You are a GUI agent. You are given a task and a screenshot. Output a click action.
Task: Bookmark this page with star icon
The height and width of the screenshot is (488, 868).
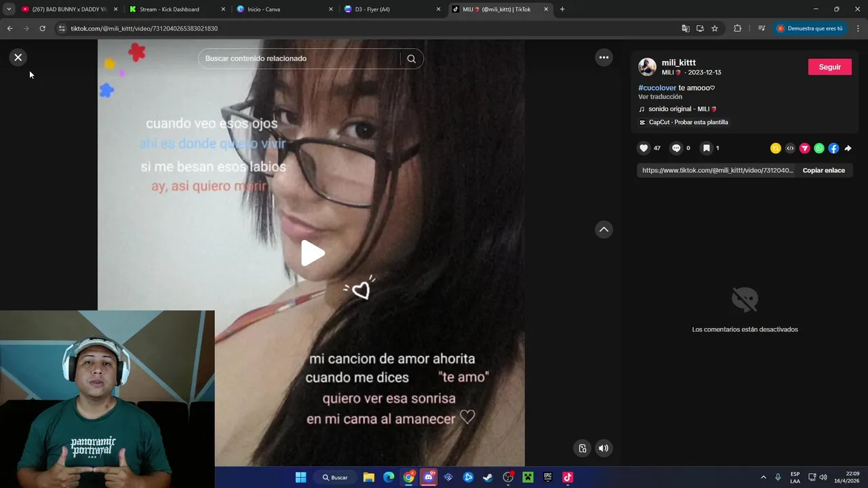click(715, 28)
